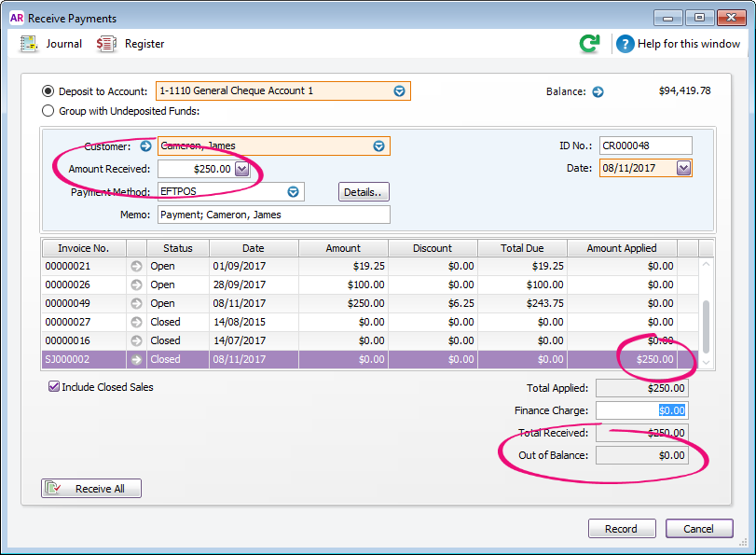Click the detail arrow for invoice 00000049
This screenshot has width=756, height=555.
pos(136,303)
